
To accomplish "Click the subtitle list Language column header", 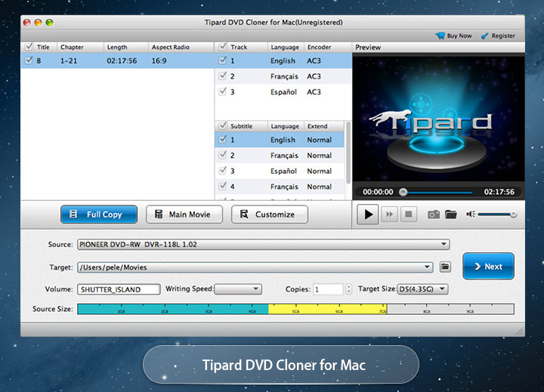I will pos(285,126).
